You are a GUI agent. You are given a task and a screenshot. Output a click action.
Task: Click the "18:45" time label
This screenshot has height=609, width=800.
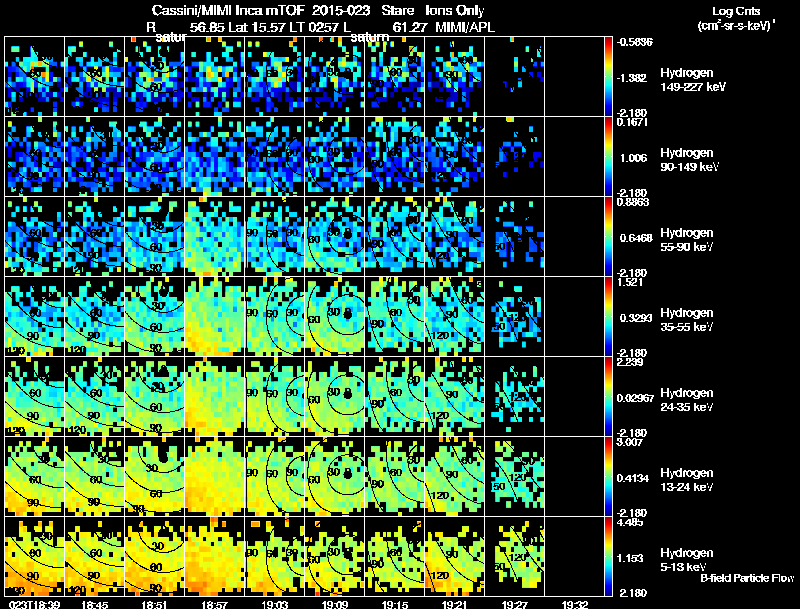point(95,604)
